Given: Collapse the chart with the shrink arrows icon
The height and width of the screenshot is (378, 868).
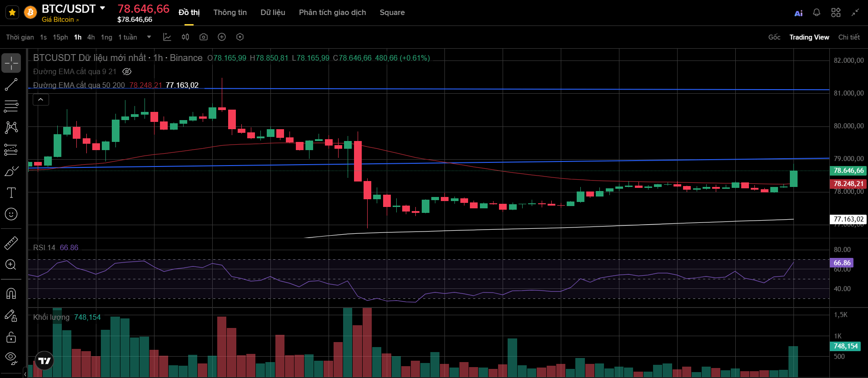Looking at the screenshot, I should pyautogui.click(x=855, y=12).
